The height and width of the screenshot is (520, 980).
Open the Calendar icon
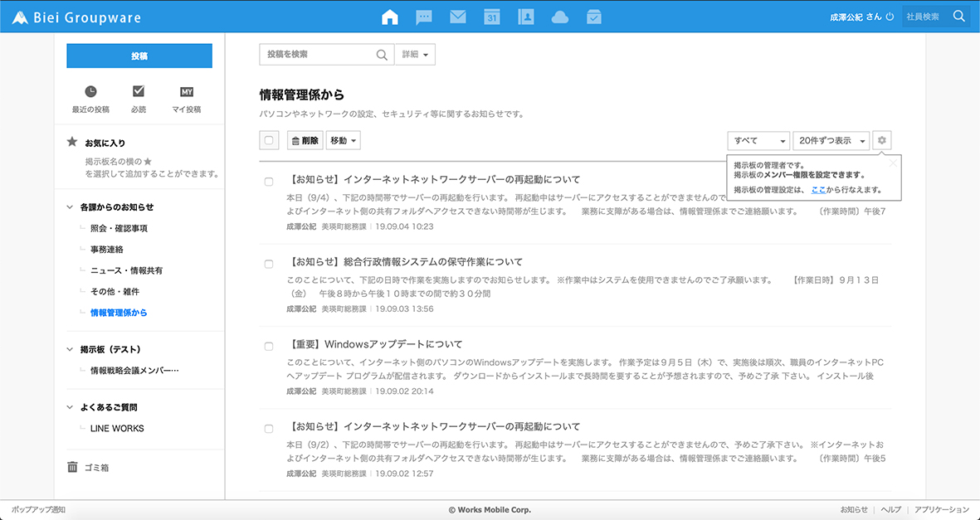(491, 17)
